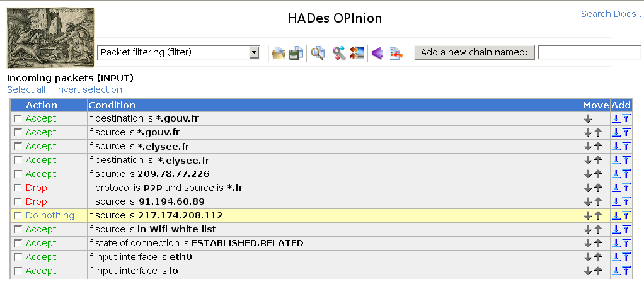Click the green floppy disk save icon
Image resolution: width=644 pixels, height=289 pixels.
tap(296, 53)
